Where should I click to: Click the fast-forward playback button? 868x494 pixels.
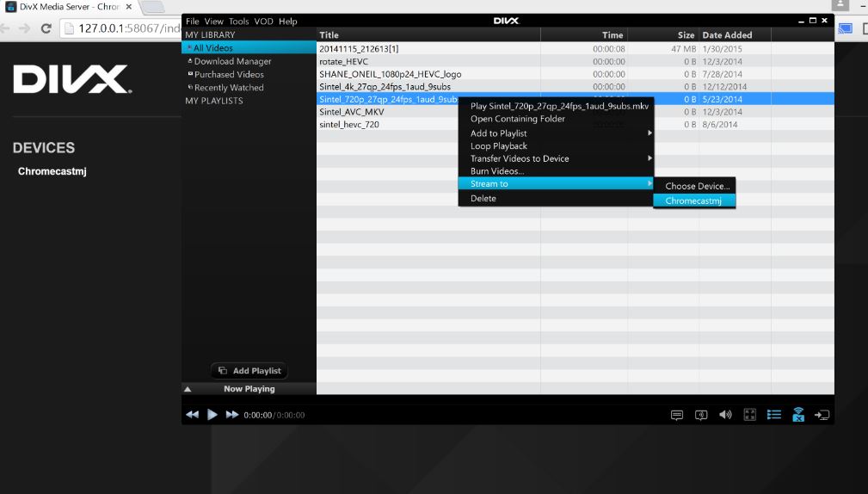click(232, 415)
